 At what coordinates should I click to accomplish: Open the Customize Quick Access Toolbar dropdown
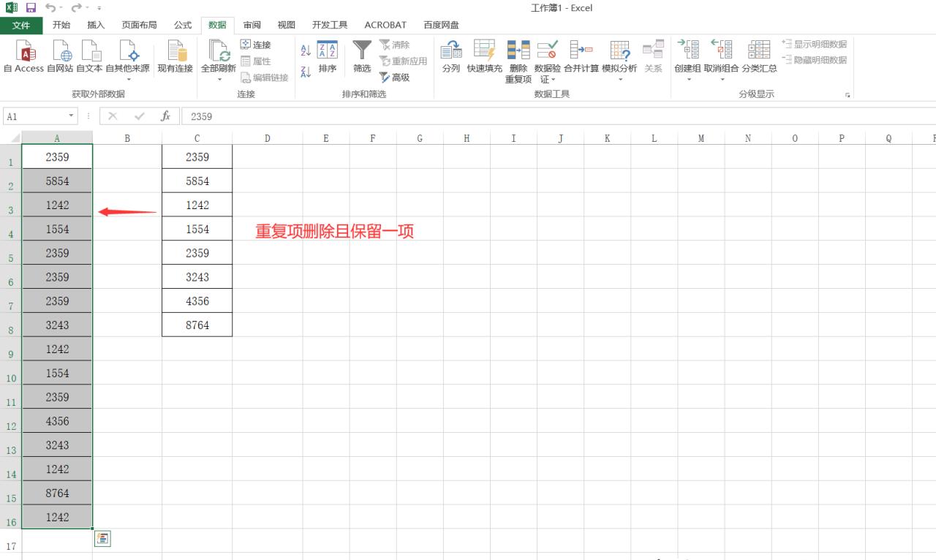point(99,9)
